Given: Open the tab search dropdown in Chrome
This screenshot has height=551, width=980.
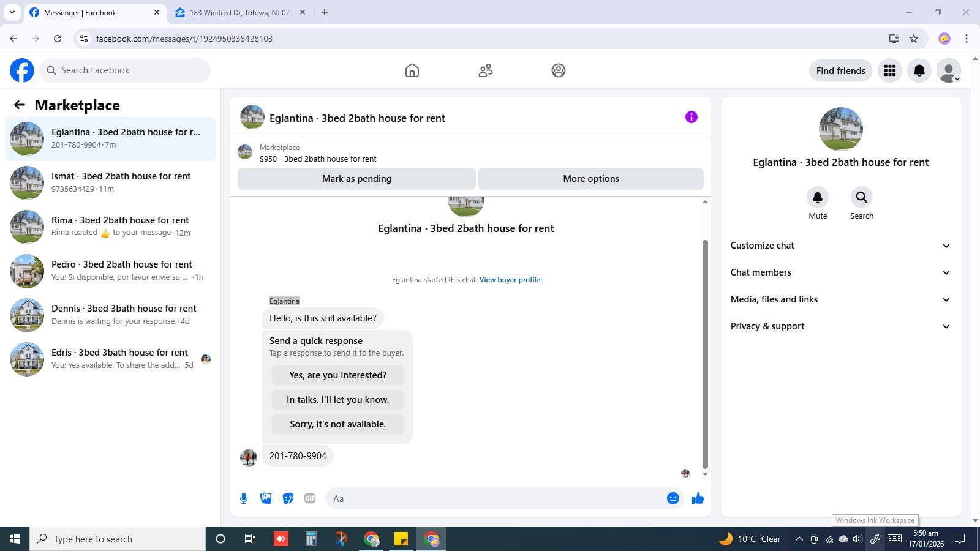Looking at the screenshot, I should pos(12,12).
